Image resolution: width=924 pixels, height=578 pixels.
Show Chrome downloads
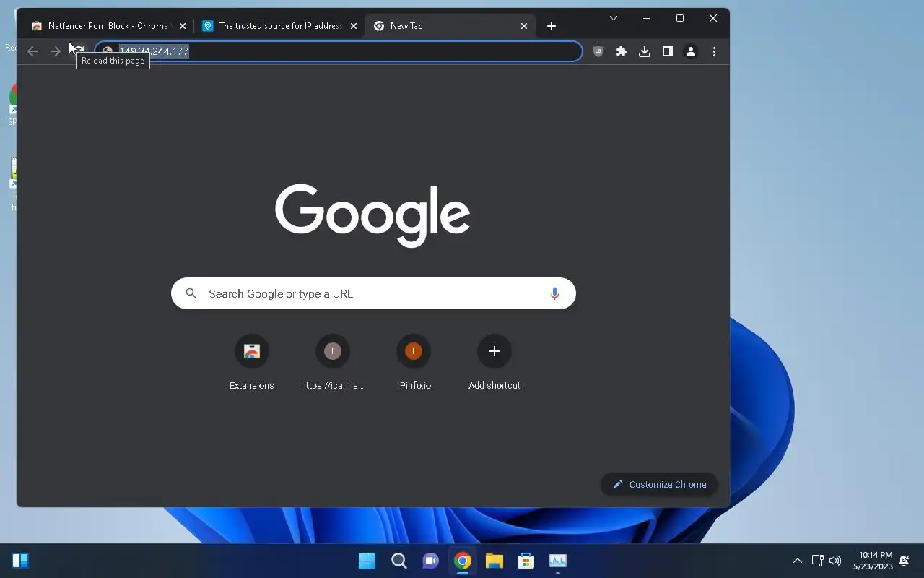645,51
